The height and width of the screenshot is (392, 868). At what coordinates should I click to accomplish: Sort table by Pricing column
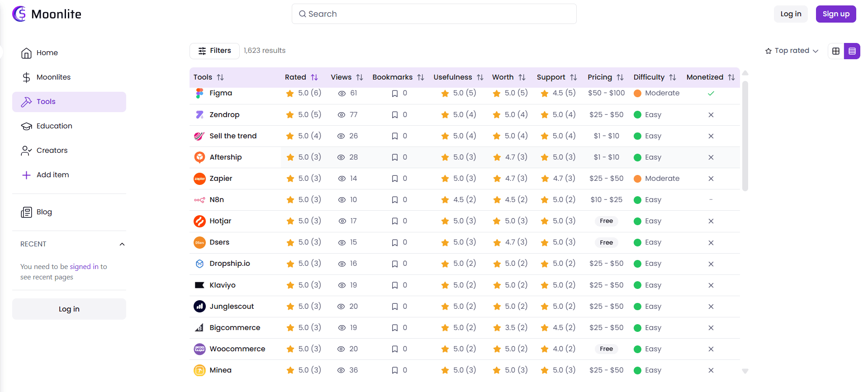coord(620,77)
